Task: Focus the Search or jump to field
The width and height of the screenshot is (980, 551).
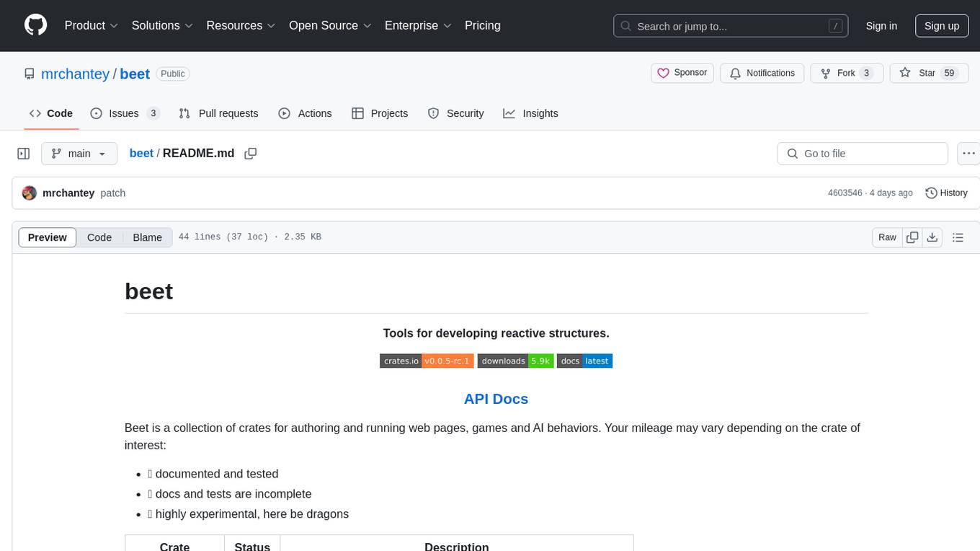Action: [730, 26]
